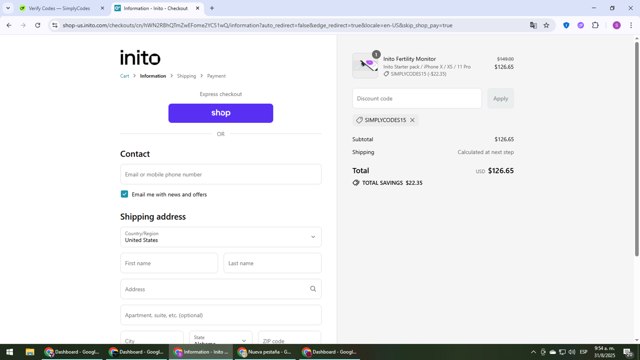Open the Windows Start menu
Screen dimensions: 640x360
(x=9, y=352)
